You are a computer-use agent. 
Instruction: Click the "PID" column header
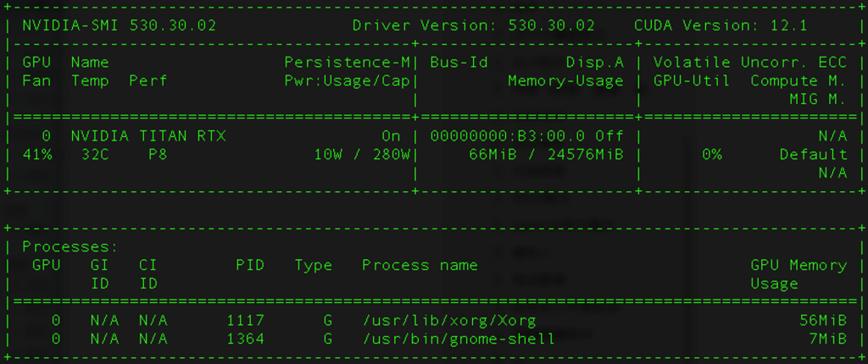pos(250,265)
